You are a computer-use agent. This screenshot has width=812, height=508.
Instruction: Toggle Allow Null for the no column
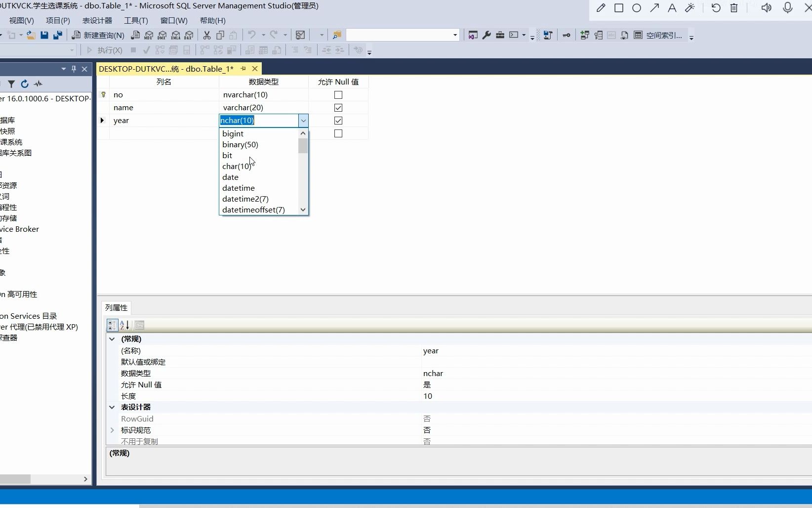(x=338, y=95)
